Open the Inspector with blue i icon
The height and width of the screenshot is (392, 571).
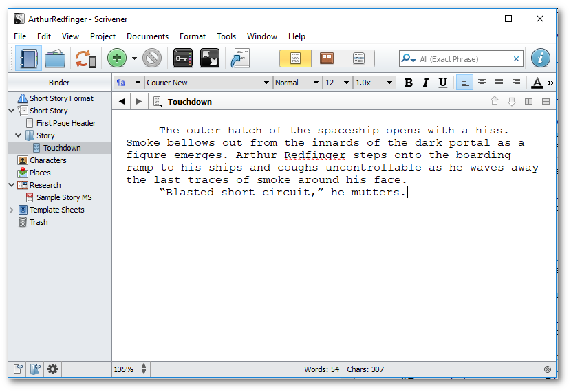pos(541,58)
